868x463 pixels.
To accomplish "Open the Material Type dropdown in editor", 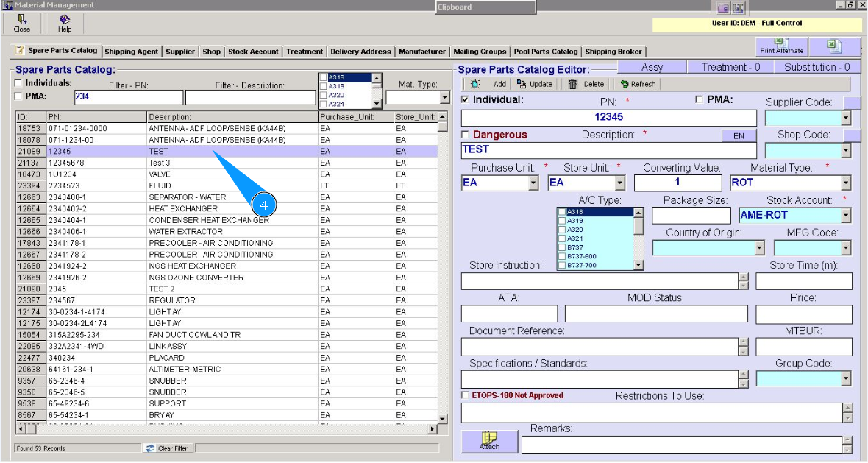I will pos(845,183).
